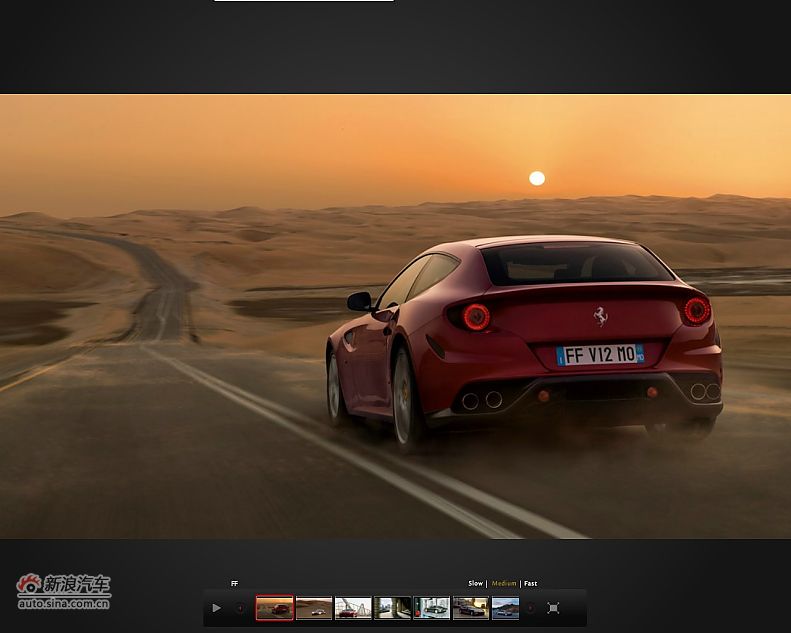
Task: Click the sun in the photo
Action: coord(537,178)
